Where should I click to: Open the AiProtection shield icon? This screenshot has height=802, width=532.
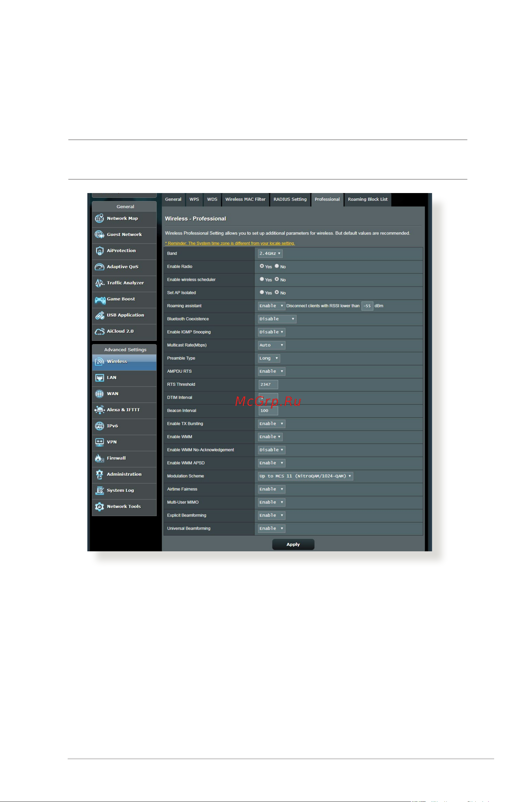99,250
